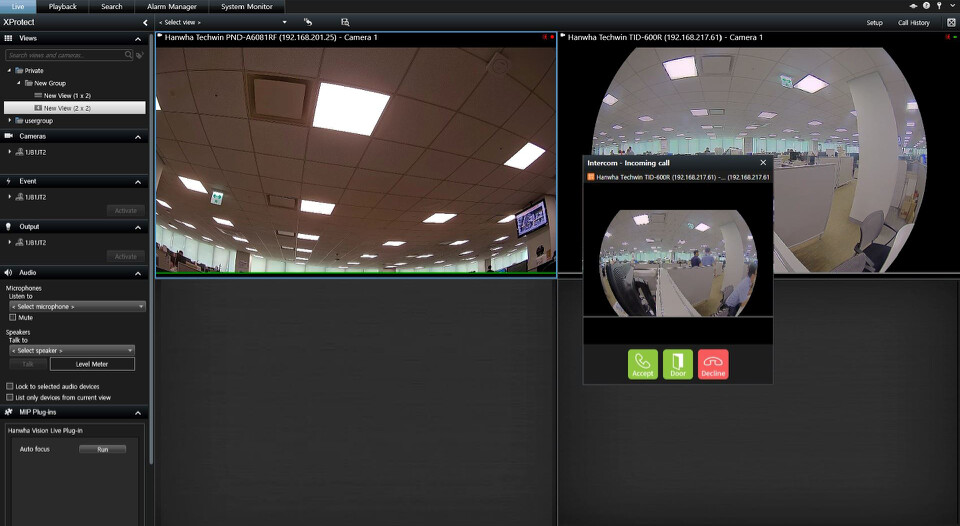
Task: Click the Level Meter button
Action: click(92, 364)
